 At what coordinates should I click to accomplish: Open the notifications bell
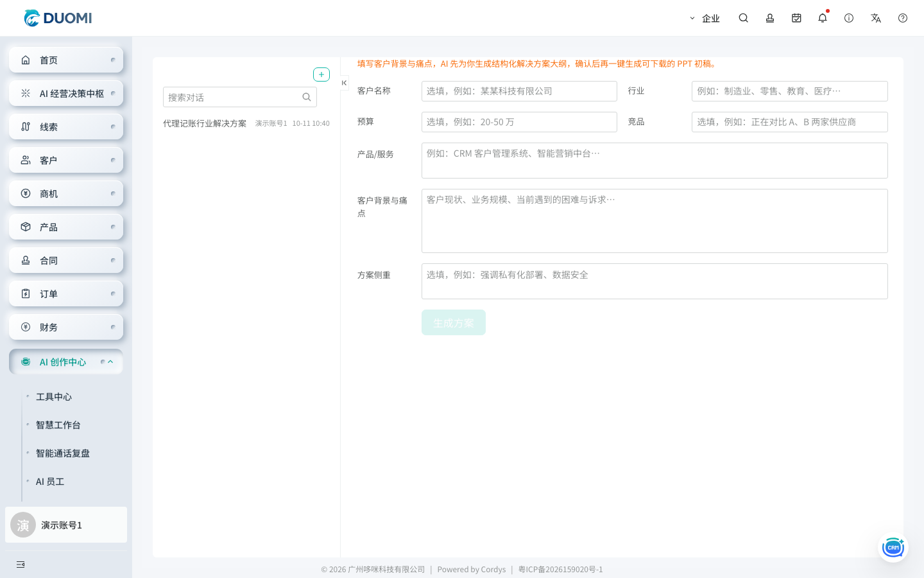[823, 18]
